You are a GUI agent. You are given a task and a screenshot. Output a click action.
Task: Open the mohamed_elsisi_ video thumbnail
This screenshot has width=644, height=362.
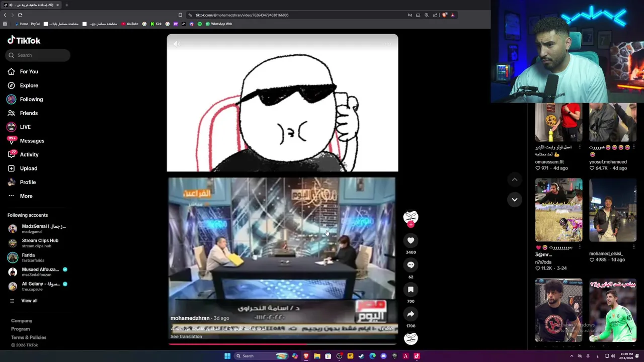(x=613, y=210)
